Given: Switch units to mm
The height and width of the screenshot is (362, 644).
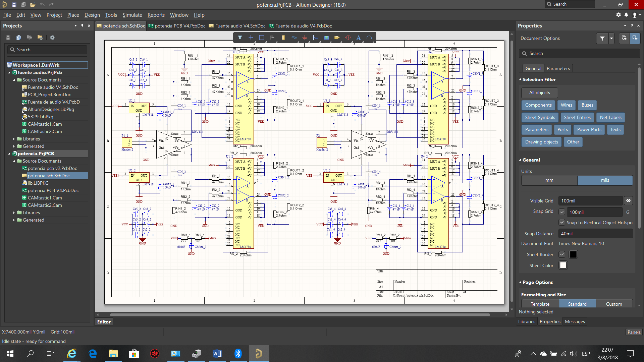Looking at the screenshot, I should (549, 180).
